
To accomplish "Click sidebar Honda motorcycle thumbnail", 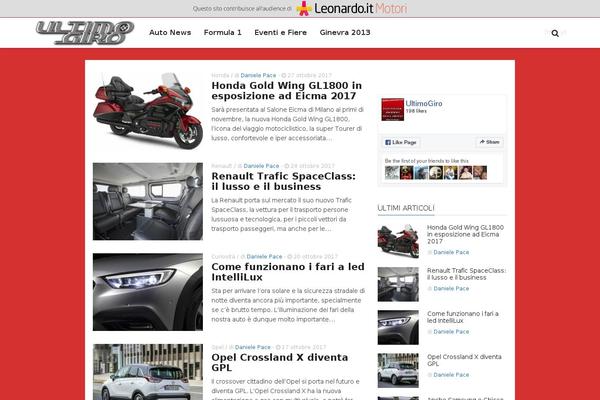I will (398, 241).
